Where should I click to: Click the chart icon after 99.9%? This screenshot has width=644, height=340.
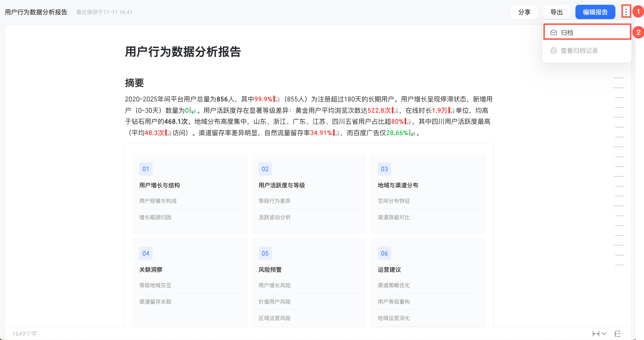277,99
